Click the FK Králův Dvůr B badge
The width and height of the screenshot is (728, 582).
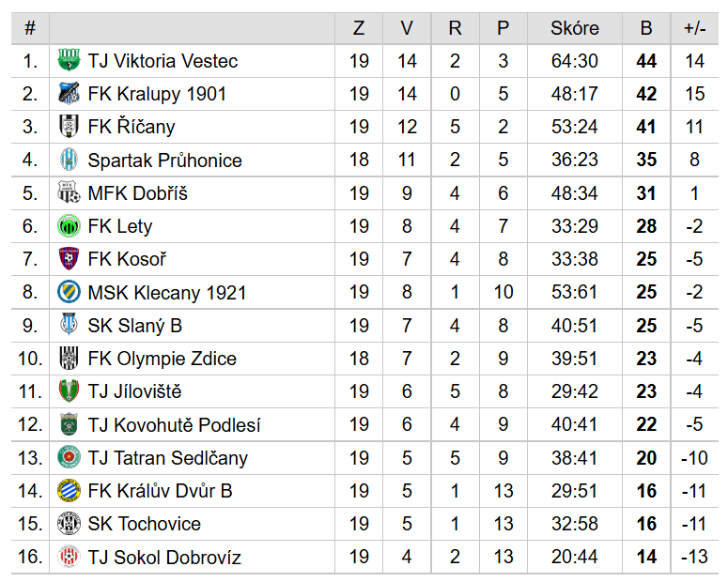[x=69, y=491]
